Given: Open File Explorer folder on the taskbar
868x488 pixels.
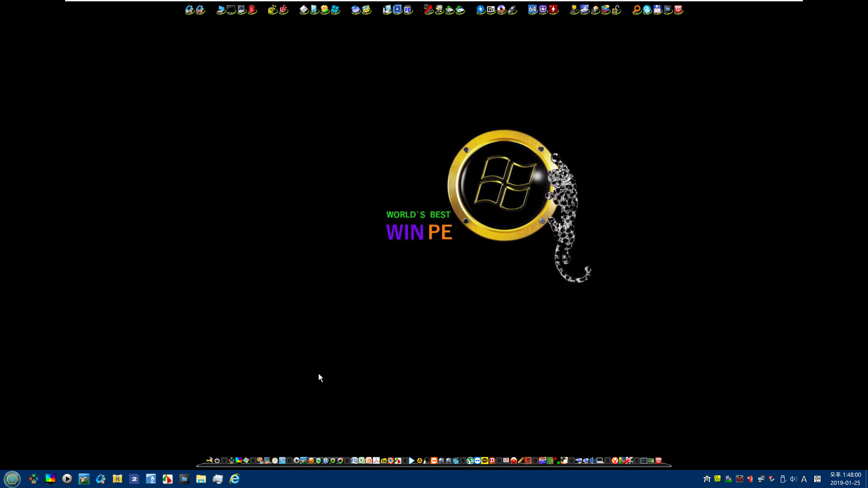Looking at the screenshot, I should point(201,479).
